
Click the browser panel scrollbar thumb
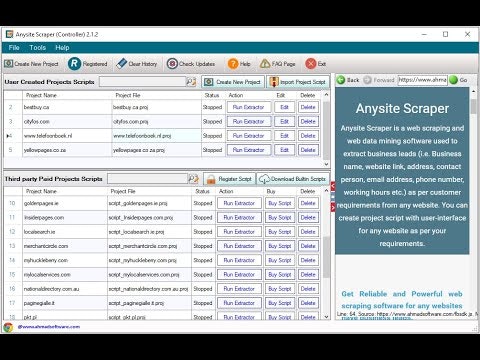(x=474, y=106)
